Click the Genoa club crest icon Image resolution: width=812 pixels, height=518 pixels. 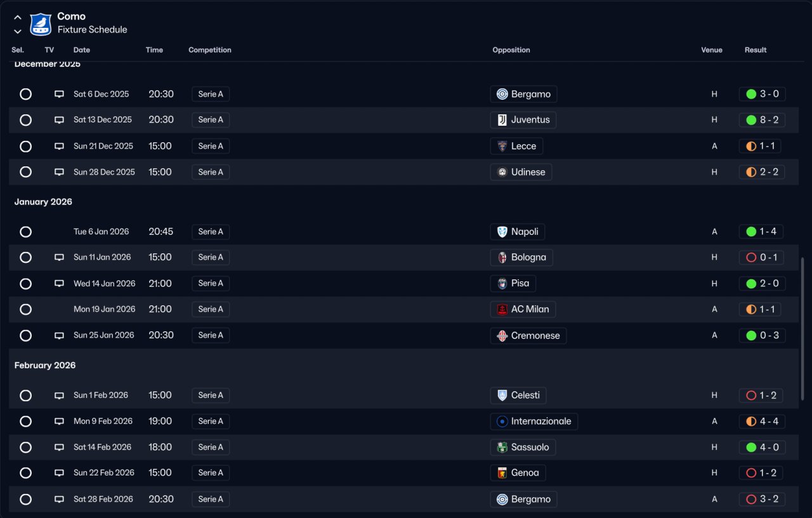(x=502, y=473)
